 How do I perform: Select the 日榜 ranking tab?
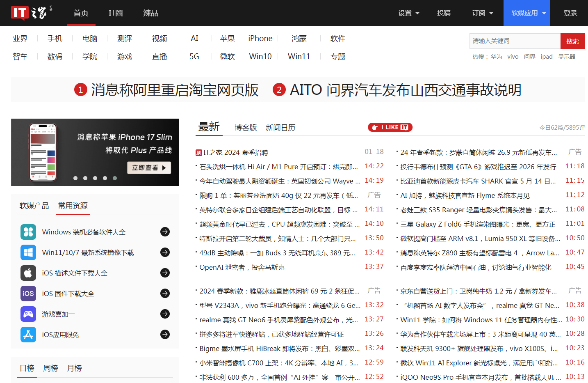pyautogui.click(x=27, y=368)
